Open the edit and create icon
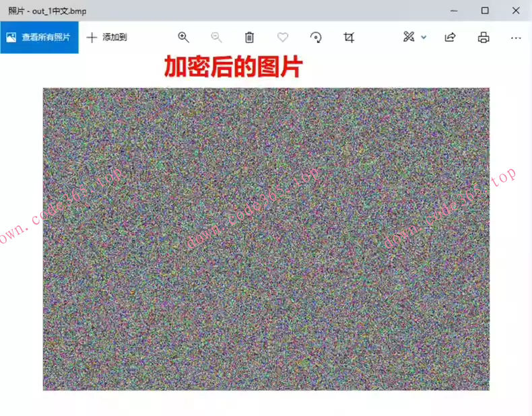Image resolution: width=532 pixels, height=416 pixels. click(x=409, y=36)
